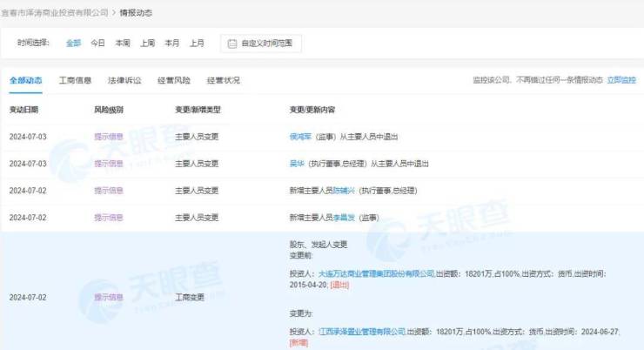Screen dimensions: 644x350
Task: Open the 自定义时间范围 date picker
Action: tap(265, 43)
